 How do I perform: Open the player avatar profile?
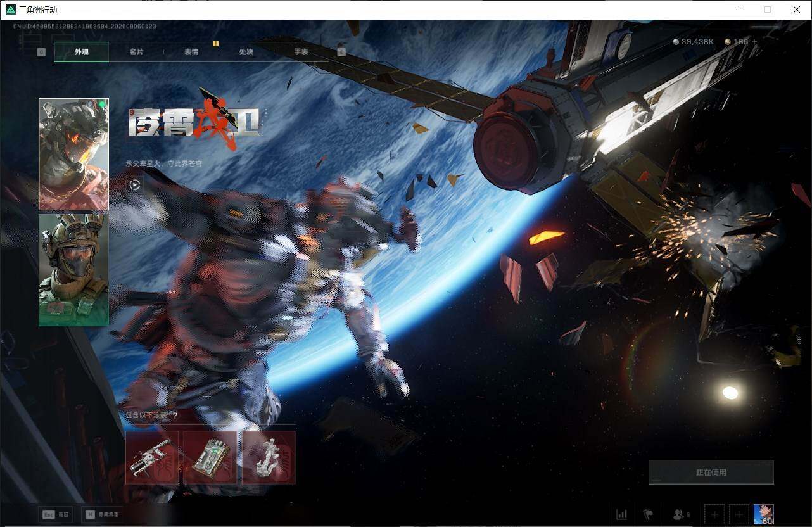pyautogui.click(x=764, y=514)
